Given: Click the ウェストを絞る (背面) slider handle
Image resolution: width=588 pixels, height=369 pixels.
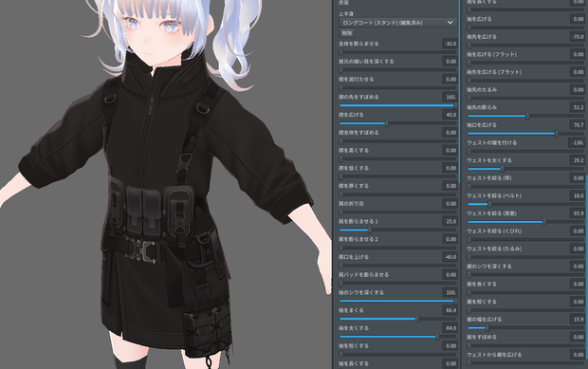Looking at the screenshot, I should [544, 222].
